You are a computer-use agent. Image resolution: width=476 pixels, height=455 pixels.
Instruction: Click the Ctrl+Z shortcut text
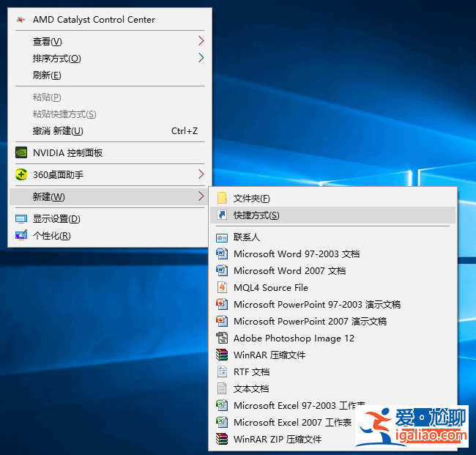(185, 131)
